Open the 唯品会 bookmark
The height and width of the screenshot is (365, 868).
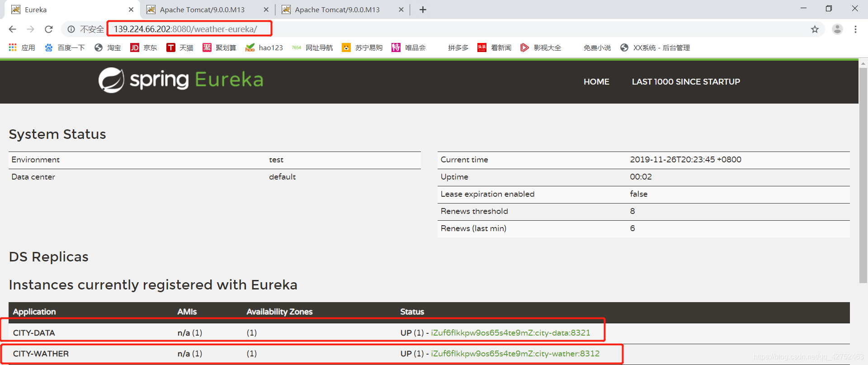tap(409, 47)
